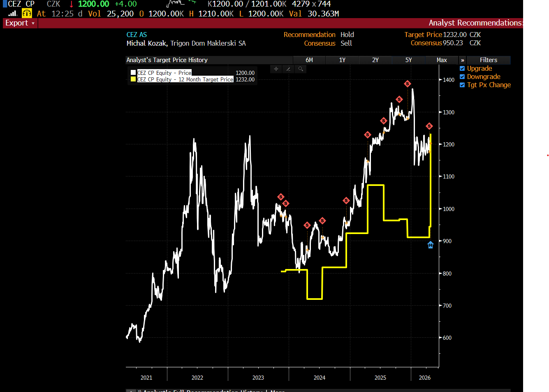Click the 4279 x 744 bid-ask size

311,4
